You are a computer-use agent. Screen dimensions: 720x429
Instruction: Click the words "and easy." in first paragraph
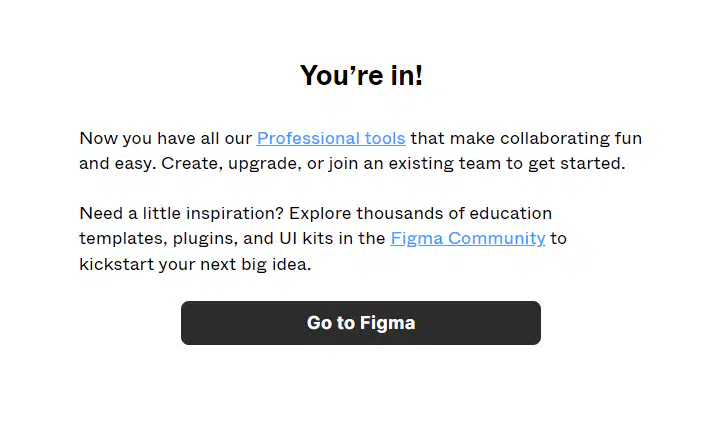(118, 164)
